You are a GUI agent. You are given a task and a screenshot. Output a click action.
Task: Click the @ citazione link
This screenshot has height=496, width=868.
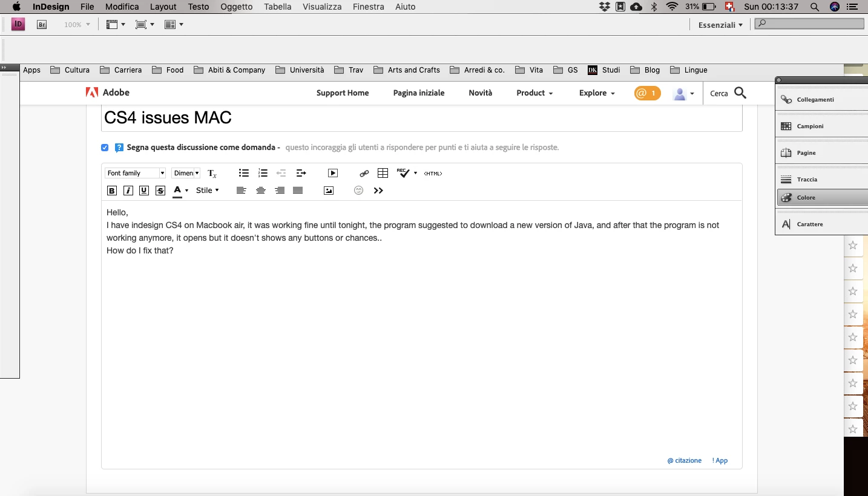(x=684, y=460)
